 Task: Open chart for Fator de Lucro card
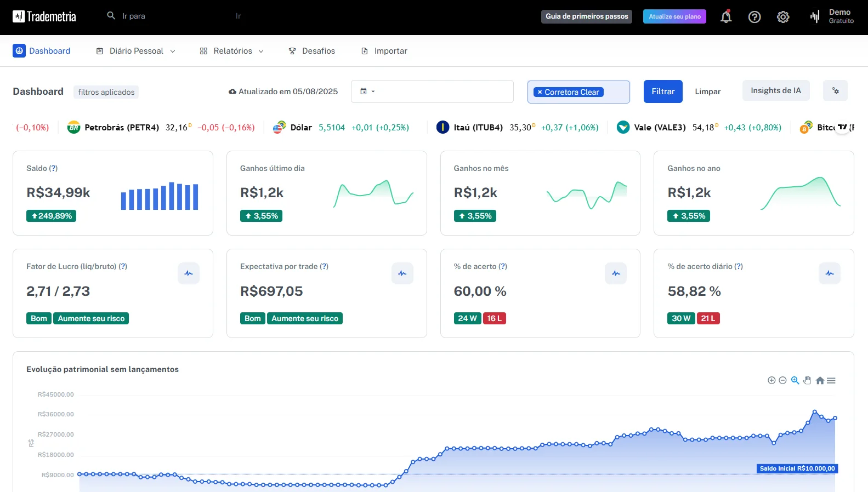tap(189, 273)
